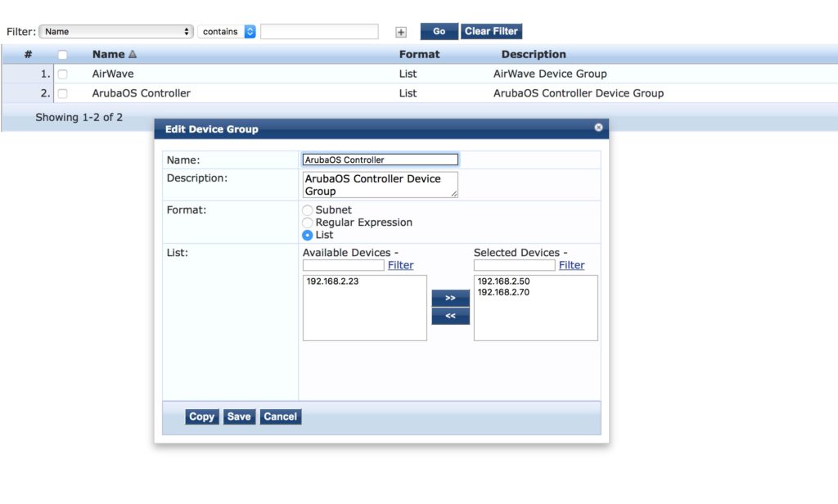Click the Go filter button
The height and width of the screenshot is (504, 838).
(x=439, y=32)
